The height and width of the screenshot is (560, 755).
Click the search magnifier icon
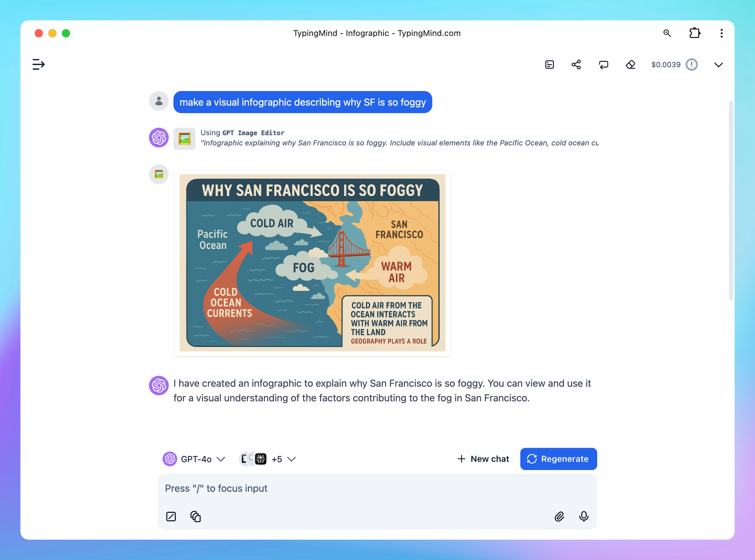pyautogui.click(x=667, y=33)
